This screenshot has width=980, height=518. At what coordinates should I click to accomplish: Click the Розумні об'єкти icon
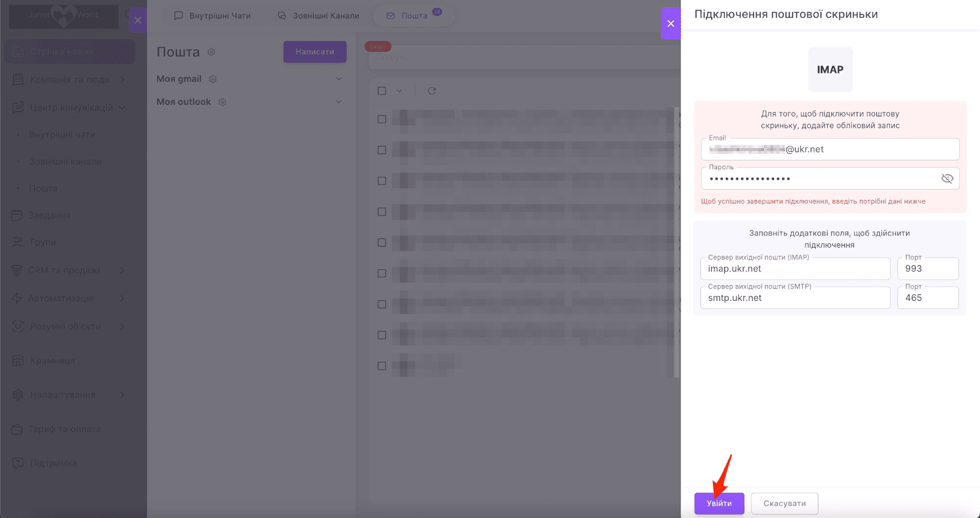(18, 327)
